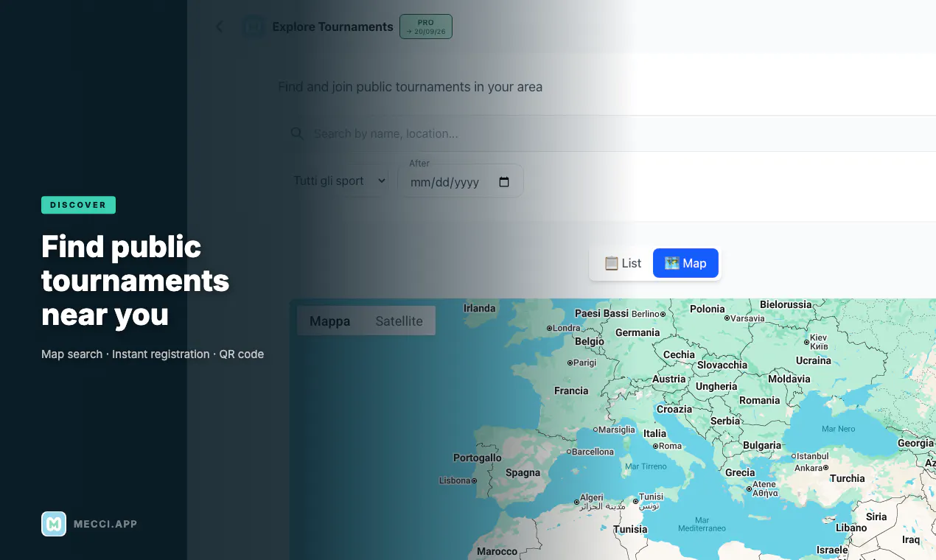The image size is (936, 560).
Task: Click Irlanda label on the map
Action: pos(479,308)
